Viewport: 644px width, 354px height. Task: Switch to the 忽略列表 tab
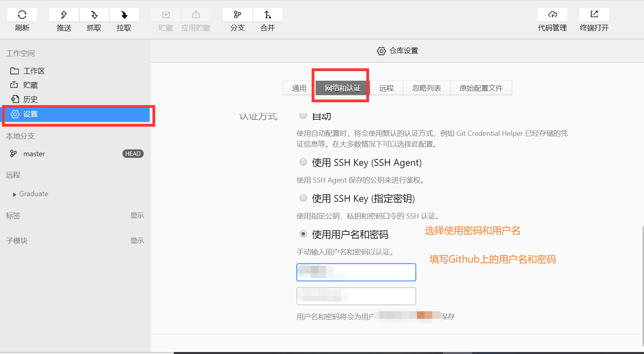(427, 88)
